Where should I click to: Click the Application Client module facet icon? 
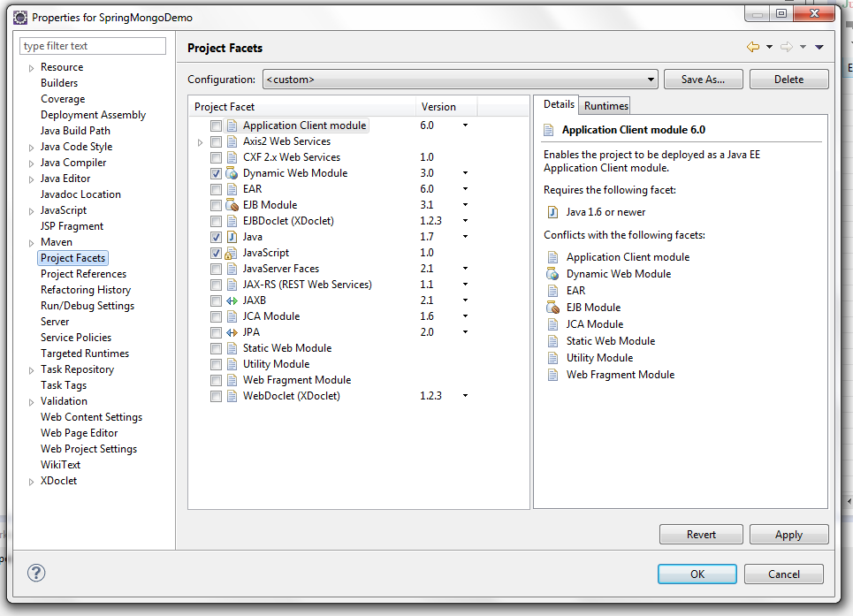[x=232, y=125]
